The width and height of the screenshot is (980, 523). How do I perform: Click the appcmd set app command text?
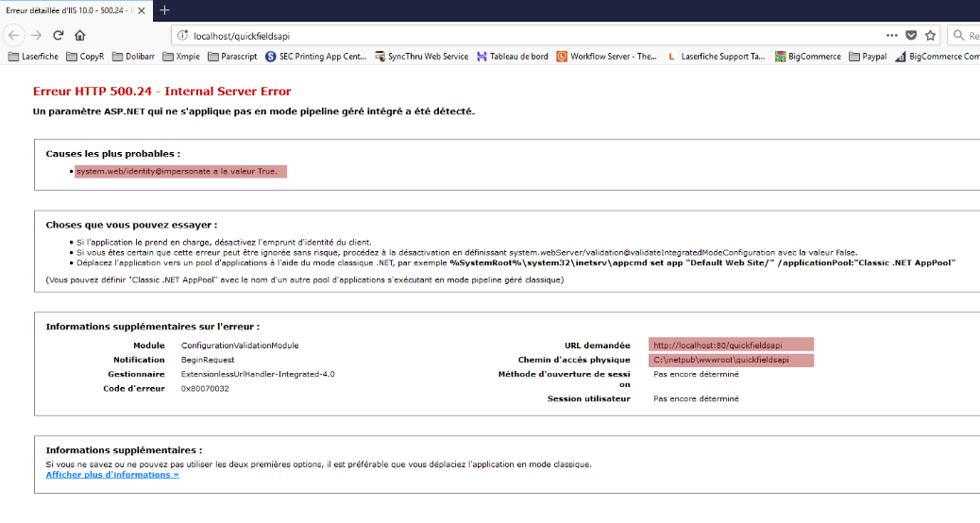coord(702,263)
